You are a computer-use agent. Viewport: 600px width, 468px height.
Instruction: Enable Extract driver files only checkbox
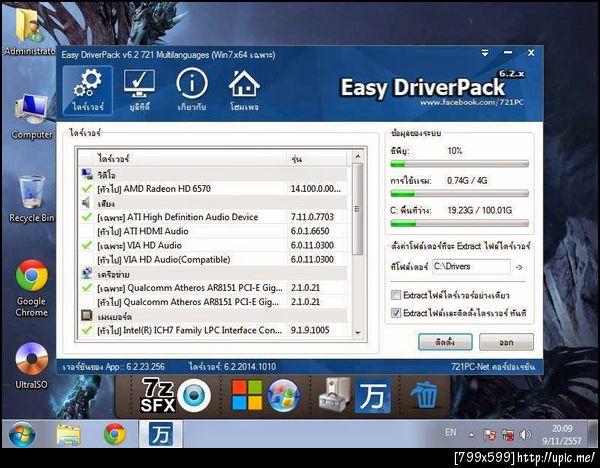click(396, 295)
